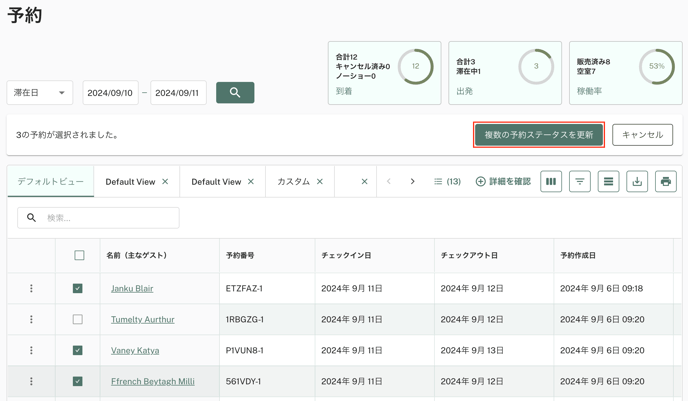Click 複数の予約ステータスを更新 button
Image resolution: width=688 pixels, height=401 pixels.
pos(539,135)
